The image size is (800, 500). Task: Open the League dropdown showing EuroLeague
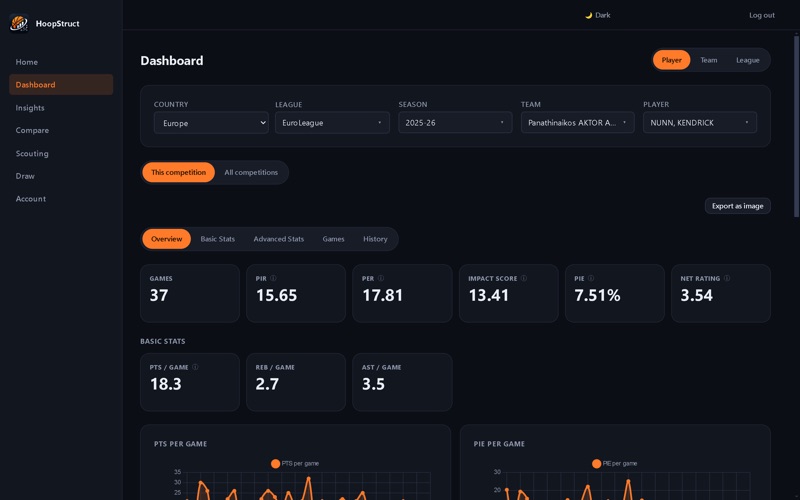coord(333,122)
